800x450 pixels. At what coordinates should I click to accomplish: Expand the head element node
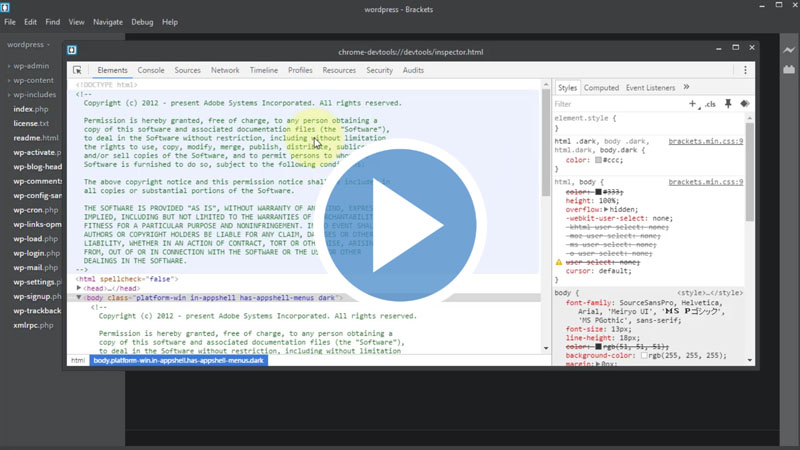click(80, 288)
